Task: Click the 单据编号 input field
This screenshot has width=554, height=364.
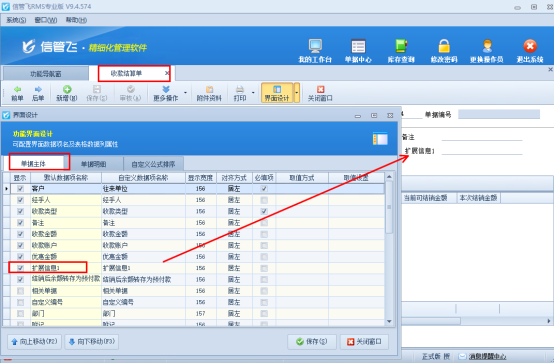Action: (499, 115)
